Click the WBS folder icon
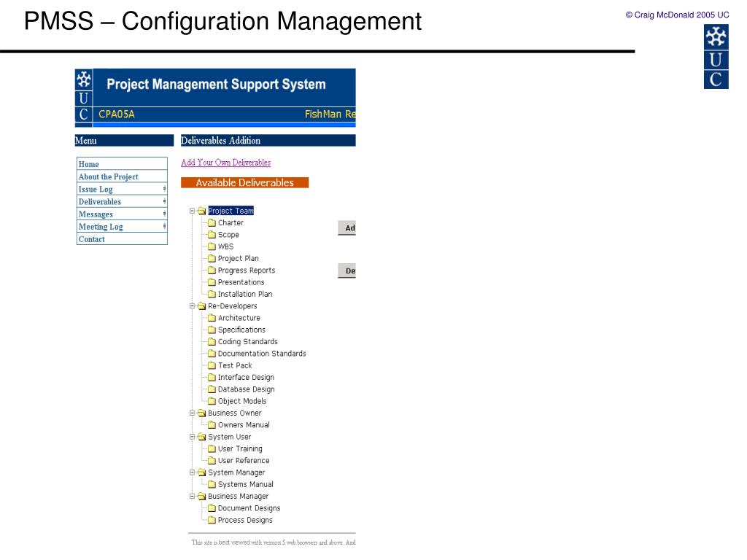The width and height of the screenshot is (747, 560). [x=212, y=246]
